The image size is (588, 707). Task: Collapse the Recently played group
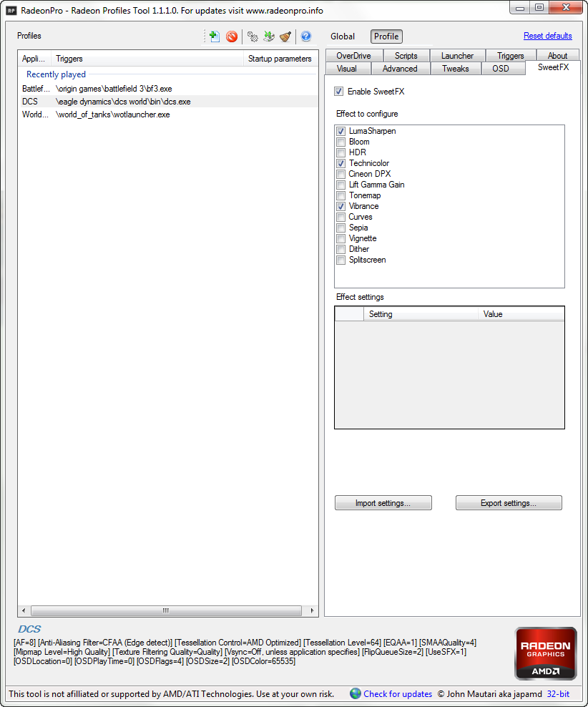click(56, 74)
